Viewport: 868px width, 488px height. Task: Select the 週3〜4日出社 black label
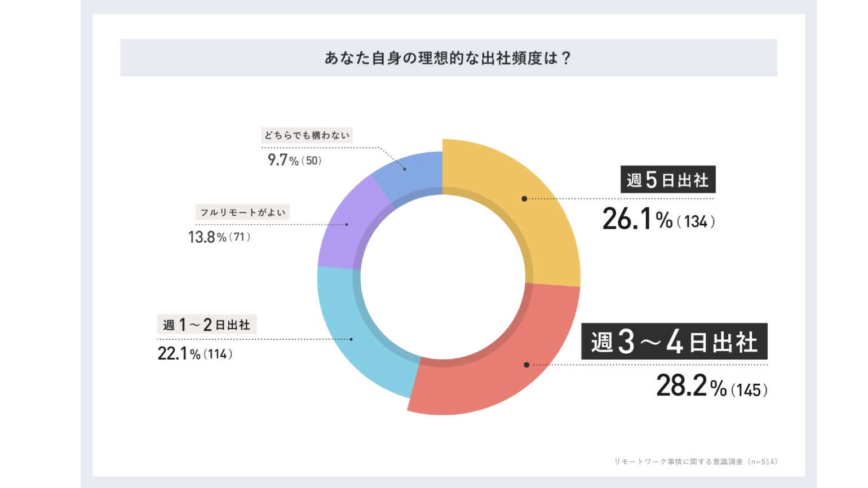tap(674, 341)
